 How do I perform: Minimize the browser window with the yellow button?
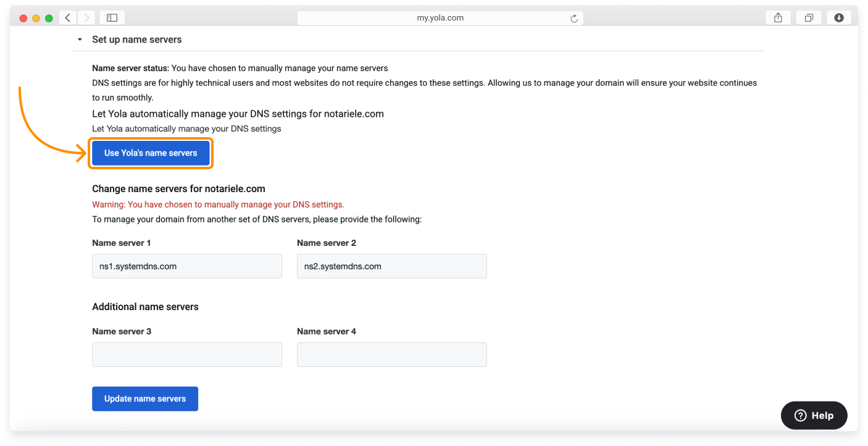tap(36, 19)
